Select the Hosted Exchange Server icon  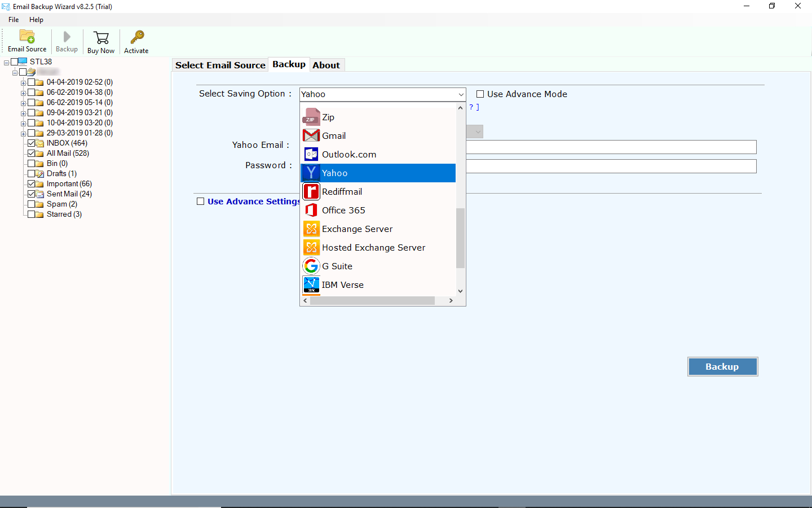tap(311, 247)
